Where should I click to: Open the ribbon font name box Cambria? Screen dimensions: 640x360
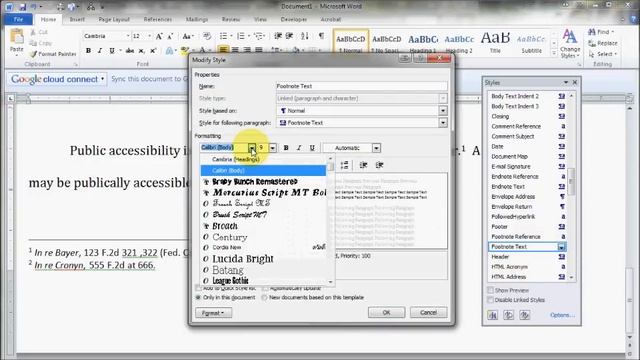[x=106, y=36]
